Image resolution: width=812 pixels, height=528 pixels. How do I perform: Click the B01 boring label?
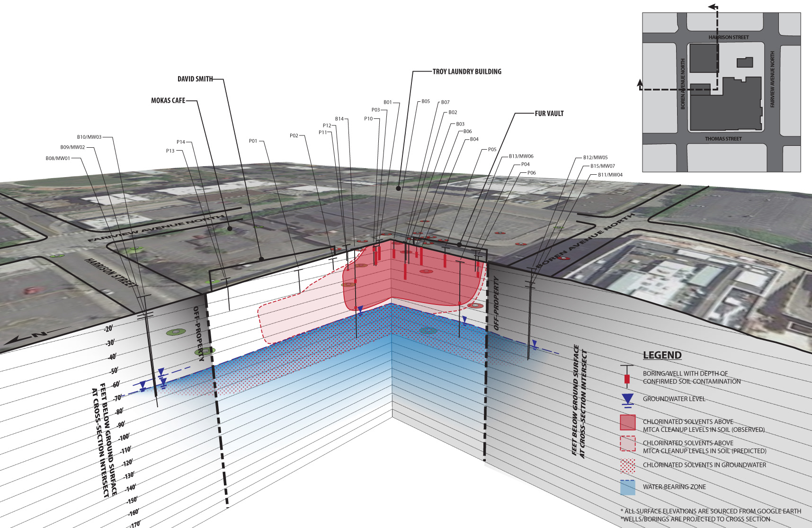pyautogui.click(x=388, y=102)
